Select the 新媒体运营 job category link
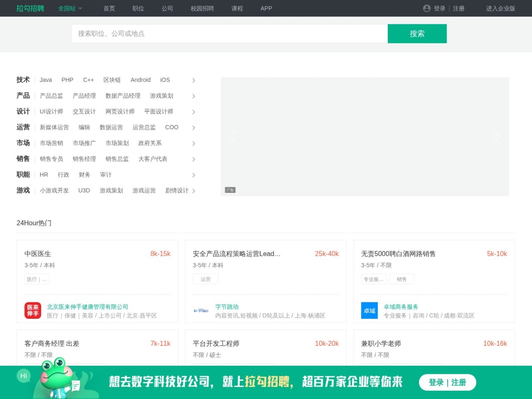 [55, 127]
